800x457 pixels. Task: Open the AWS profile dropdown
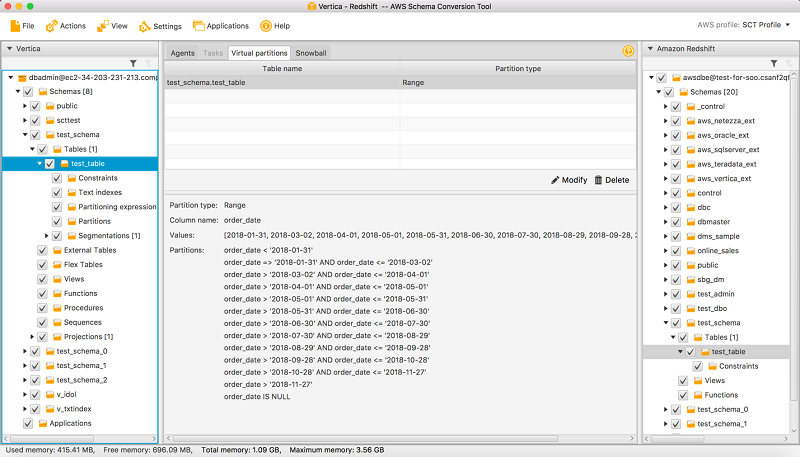pos(788,24)
